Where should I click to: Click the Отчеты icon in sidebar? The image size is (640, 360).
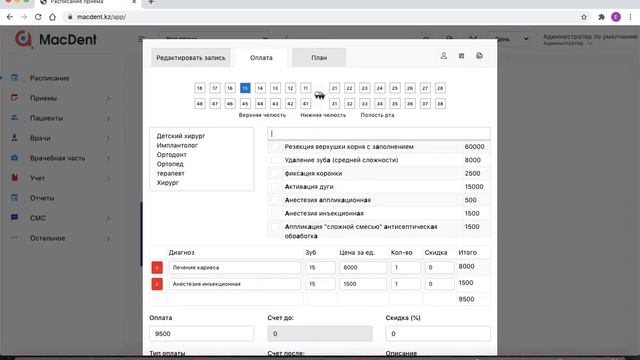coord(14,198)
